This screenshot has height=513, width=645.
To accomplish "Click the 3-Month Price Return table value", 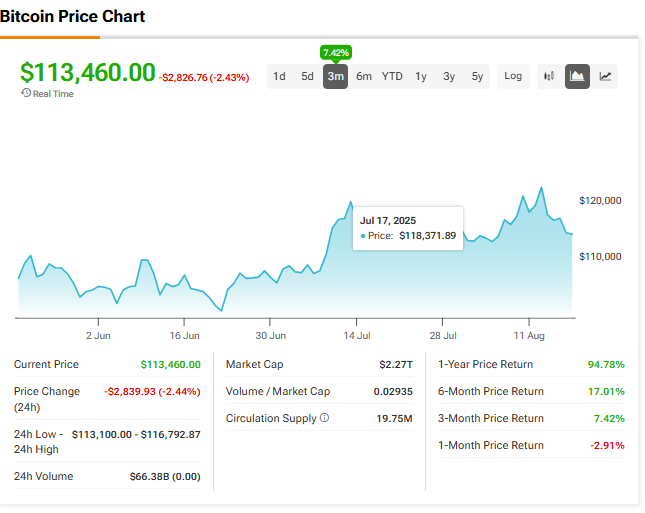I will point(609,418).
